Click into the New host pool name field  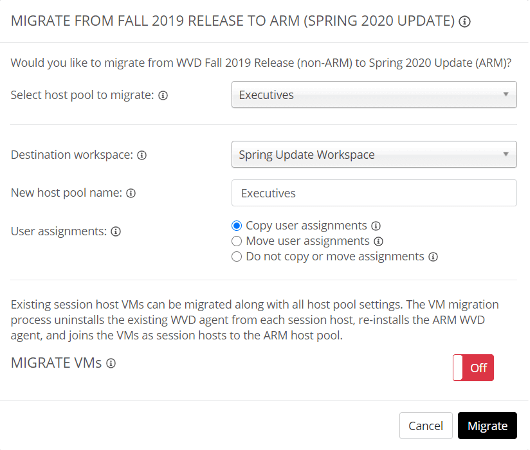[374, 193]
